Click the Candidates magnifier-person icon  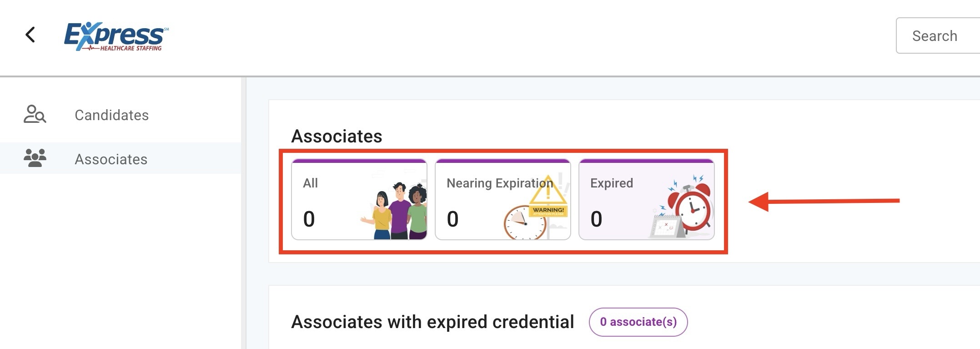tap(35, 114)
